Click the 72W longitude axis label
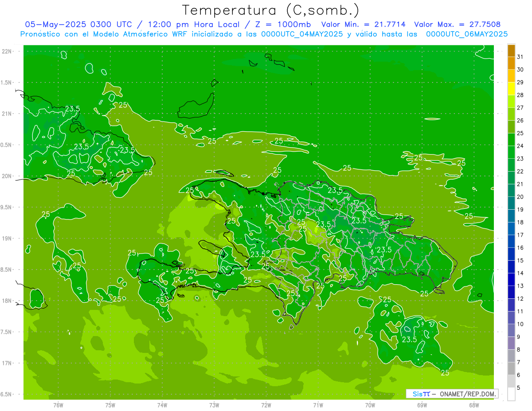Image resolution: width=532 pixels, height=411 pixels. (266, 405)
